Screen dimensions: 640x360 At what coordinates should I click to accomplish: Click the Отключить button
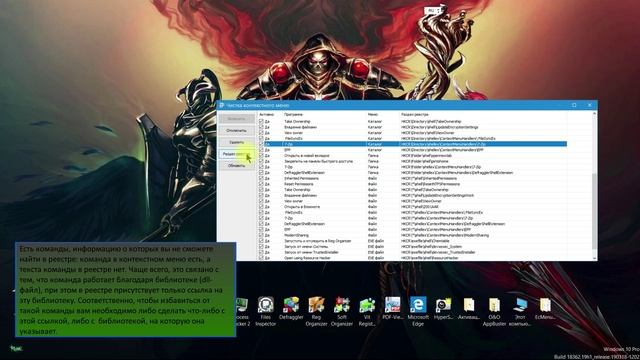[237, 130]
